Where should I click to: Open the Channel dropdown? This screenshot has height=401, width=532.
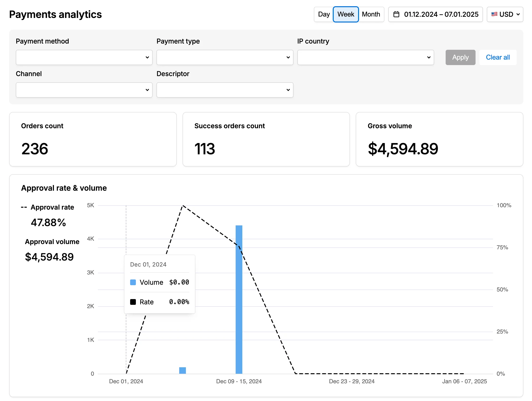coord(84,90)
